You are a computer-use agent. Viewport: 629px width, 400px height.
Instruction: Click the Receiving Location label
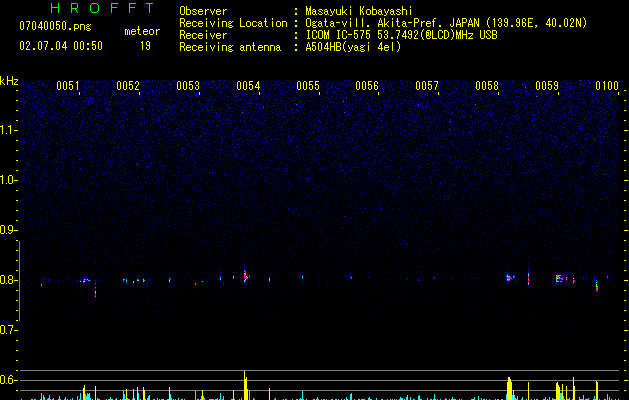pyautogui.click(x=233, y=23)
